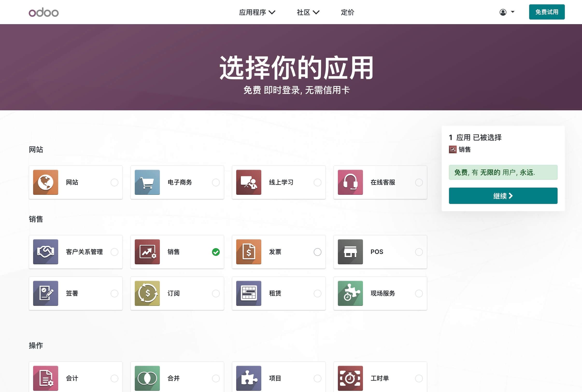Select the 线上学习 radio circle
582x392 pixels.
(x=317, y=182)
